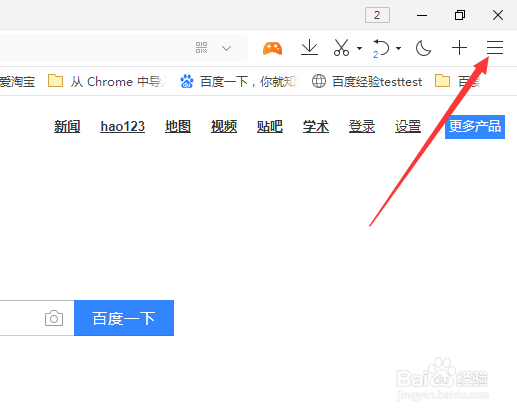
Task: Open the 百度一下，你就知道 bookmark
Action: (x=239, y=81)
